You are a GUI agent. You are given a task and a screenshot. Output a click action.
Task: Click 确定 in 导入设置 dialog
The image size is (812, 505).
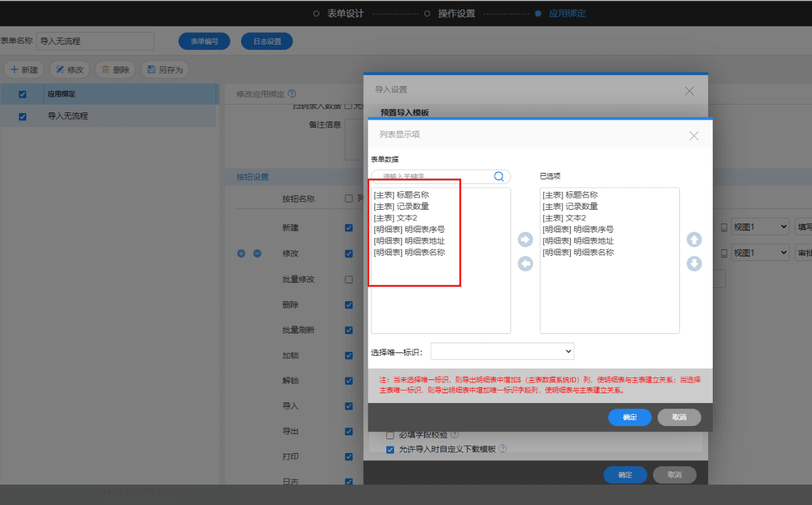tap(625, 475)
